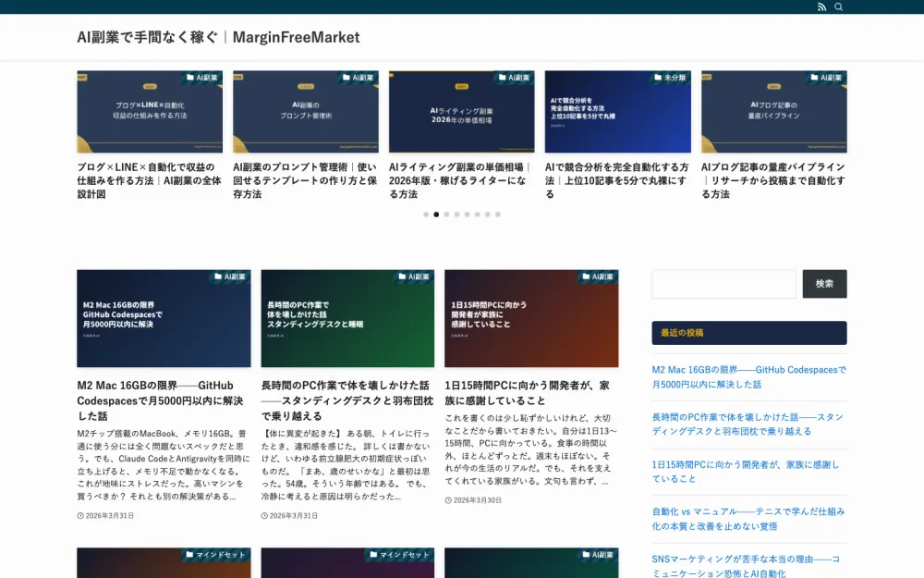924x578 pixels.
Task: Open carousel thumbnail AI副業のプロンプト管理術
Action: coord(306,112)
